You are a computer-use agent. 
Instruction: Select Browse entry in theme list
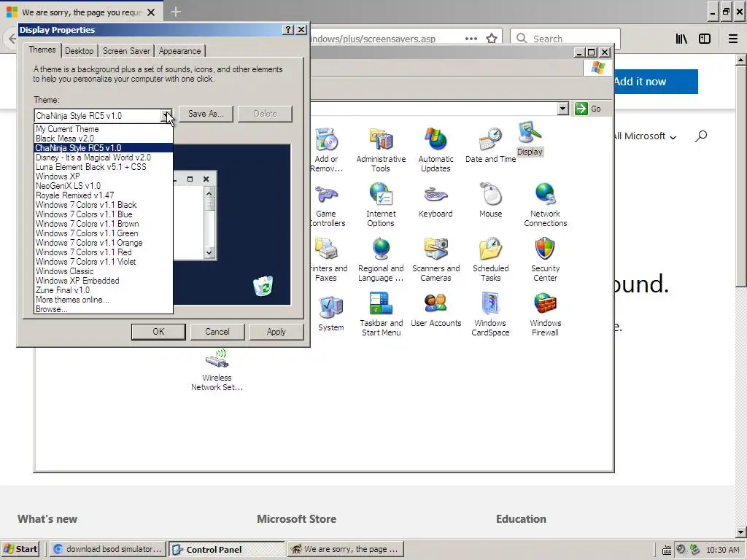(104, 309)
